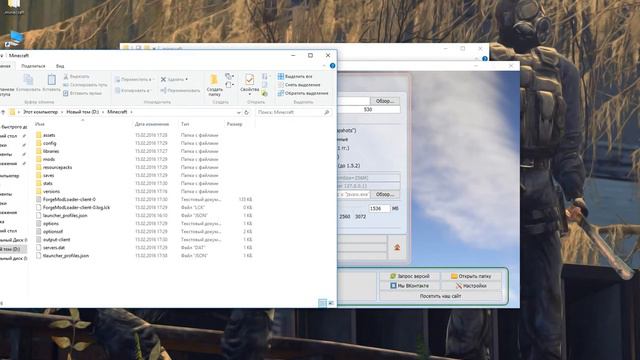Click the Вставить (Paste) clipboard icon
The width and height of the screenshot is (640, 360).
pos(51,80)
